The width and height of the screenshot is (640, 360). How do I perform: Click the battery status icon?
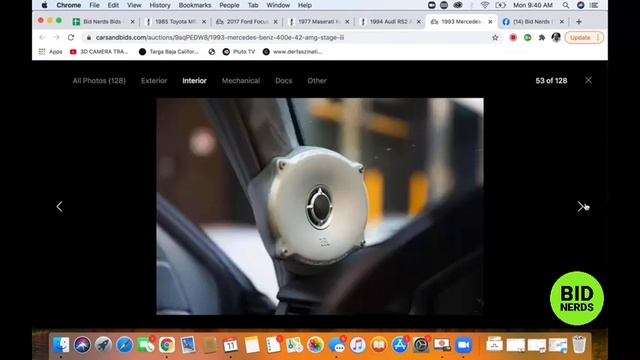coord(500,5)
